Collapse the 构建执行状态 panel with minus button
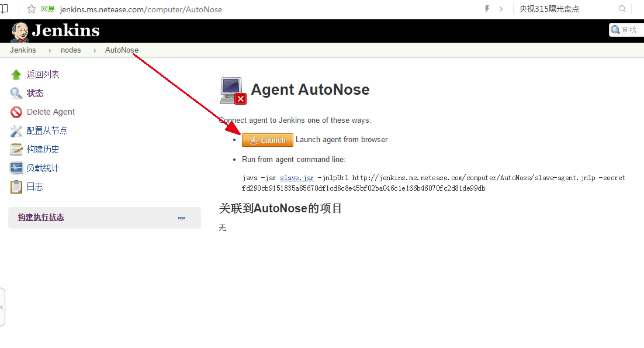The width and height of the screenshot is (644, 348). (182, 218)
